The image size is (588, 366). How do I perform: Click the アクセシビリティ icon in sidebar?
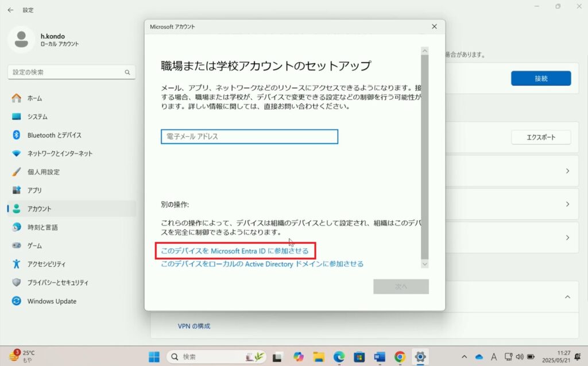coord(17,264)
